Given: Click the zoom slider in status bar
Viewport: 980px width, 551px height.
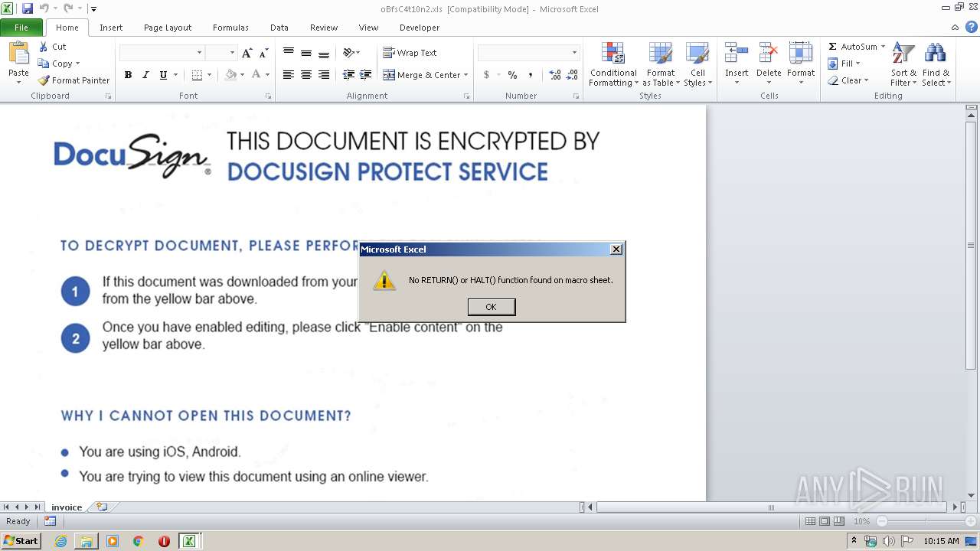Looking at the screenshot, I should coord(926,521).
